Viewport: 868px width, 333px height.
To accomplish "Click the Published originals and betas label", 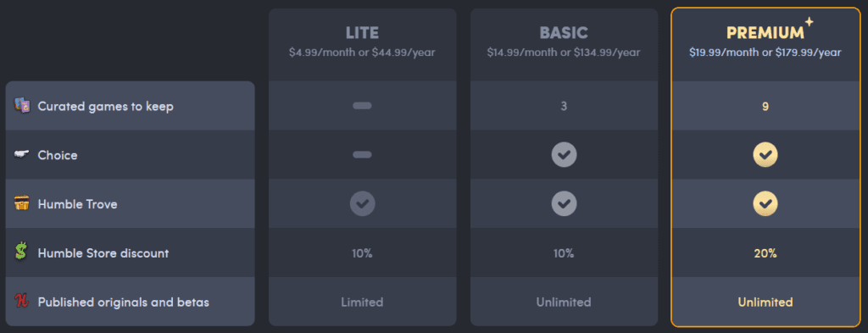I will [124, 302].
